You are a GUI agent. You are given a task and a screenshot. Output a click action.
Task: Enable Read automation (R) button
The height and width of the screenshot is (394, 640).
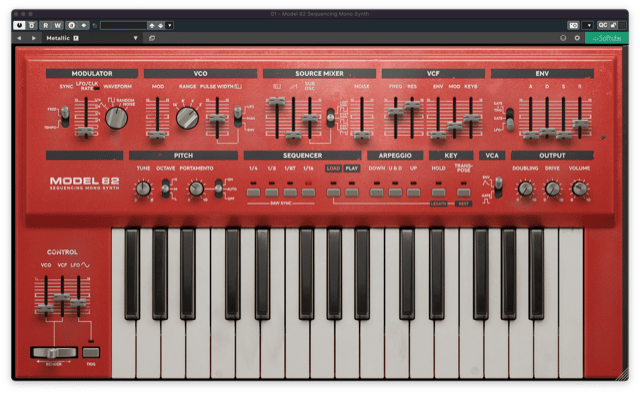click(x=46, y=25)
